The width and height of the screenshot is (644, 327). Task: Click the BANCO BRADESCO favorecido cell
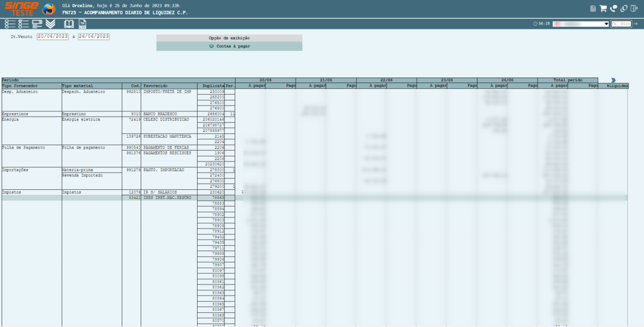point(169,114)
